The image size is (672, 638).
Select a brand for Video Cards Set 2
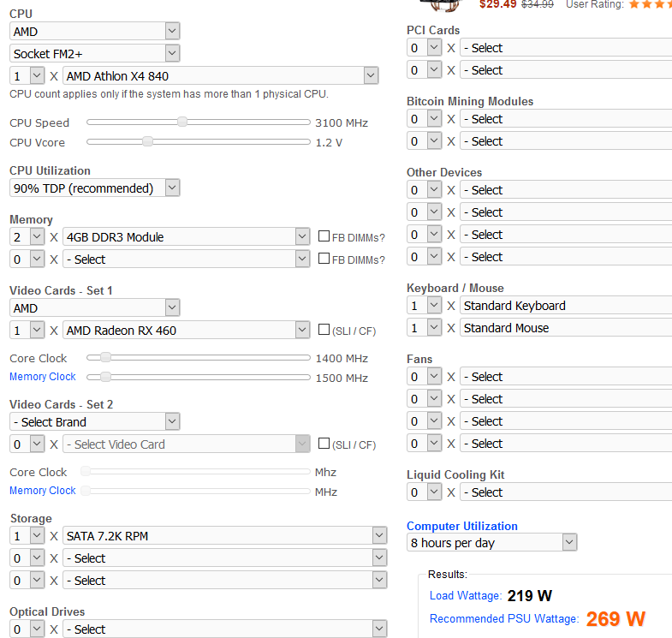coord(94,422)
